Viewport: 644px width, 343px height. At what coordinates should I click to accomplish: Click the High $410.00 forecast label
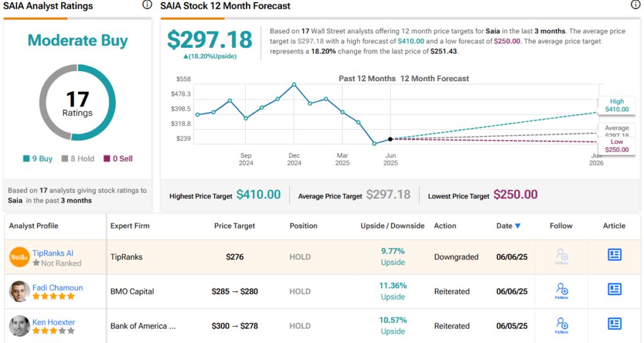tap(616, 105)
